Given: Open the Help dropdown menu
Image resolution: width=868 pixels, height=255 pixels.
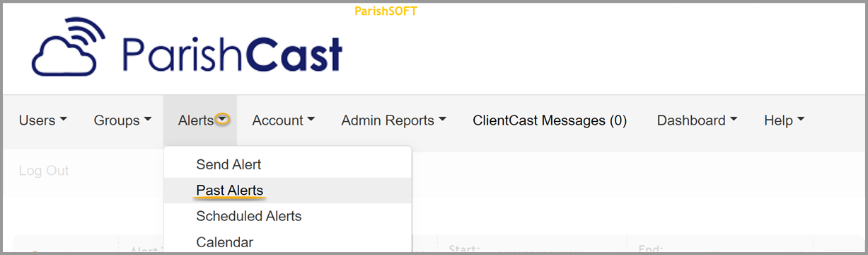Looking at the screenshot, I should [x=785, y=120].
